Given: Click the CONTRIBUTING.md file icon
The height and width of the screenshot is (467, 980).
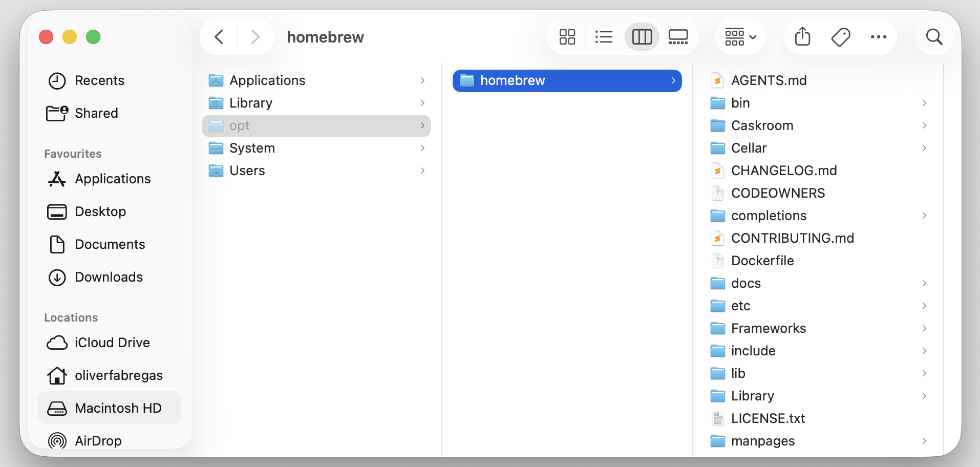Looking at the screenshot, I should point(718,238).
